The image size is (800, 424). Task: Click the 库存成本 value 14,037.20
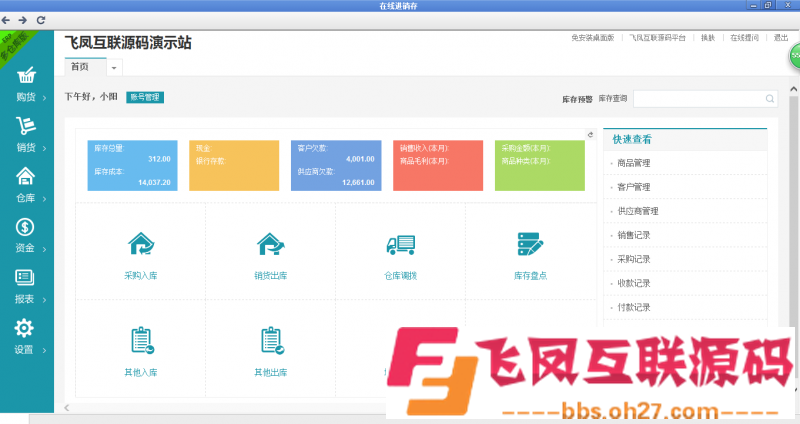(x=154, y=182)
